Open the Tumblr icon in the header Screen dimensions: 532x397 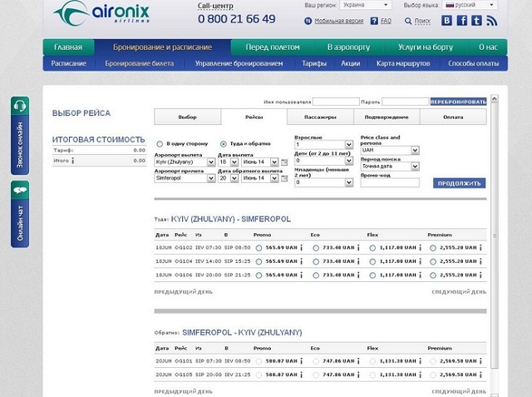point(477,20)
